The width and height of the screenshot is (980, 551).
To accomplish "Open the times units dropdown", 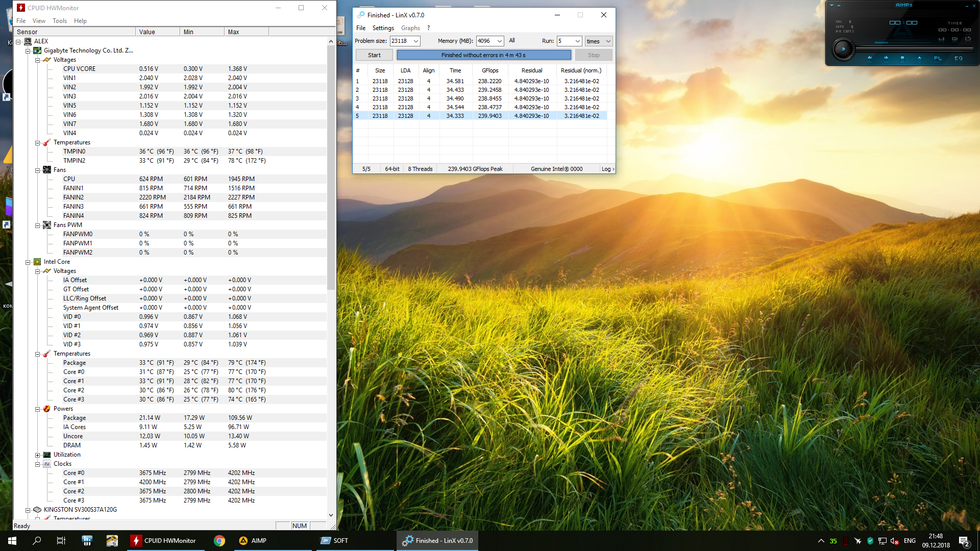I will point(608,41).
